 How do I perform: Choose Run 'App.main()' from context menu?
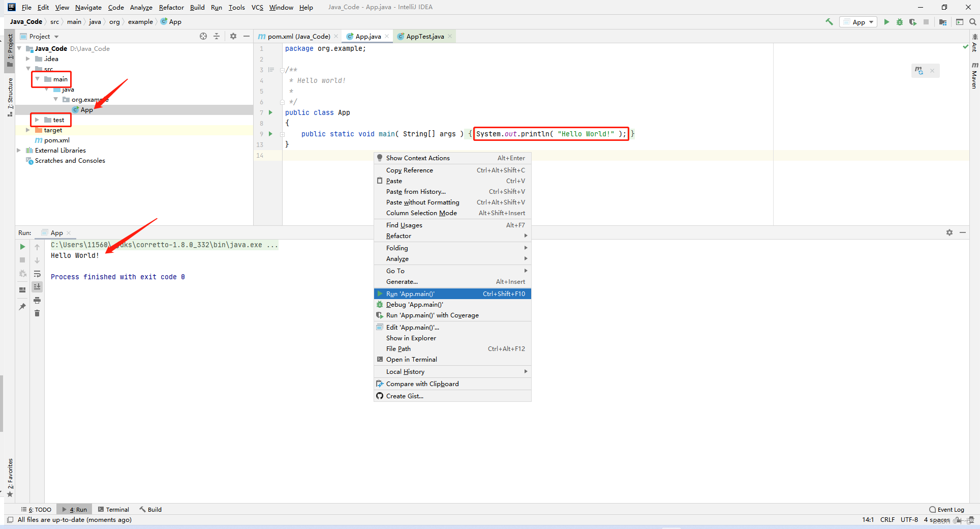click(452, 293)
